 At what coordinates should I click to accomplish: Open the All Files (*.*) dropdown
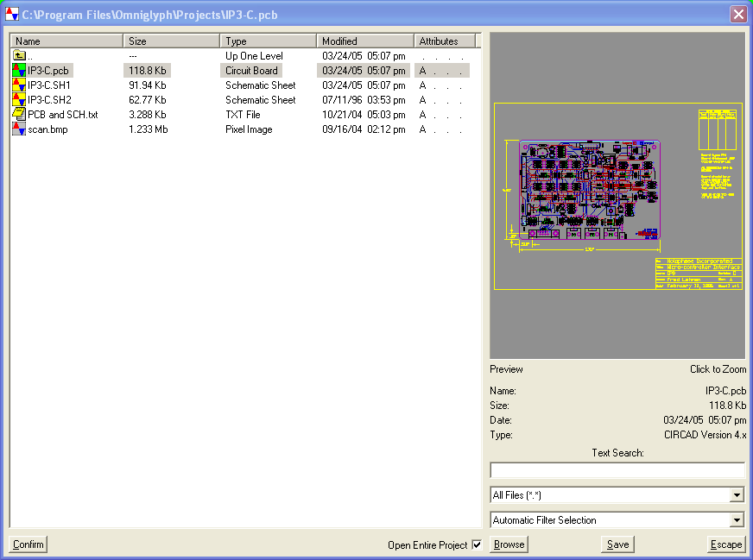coord(736,495)
